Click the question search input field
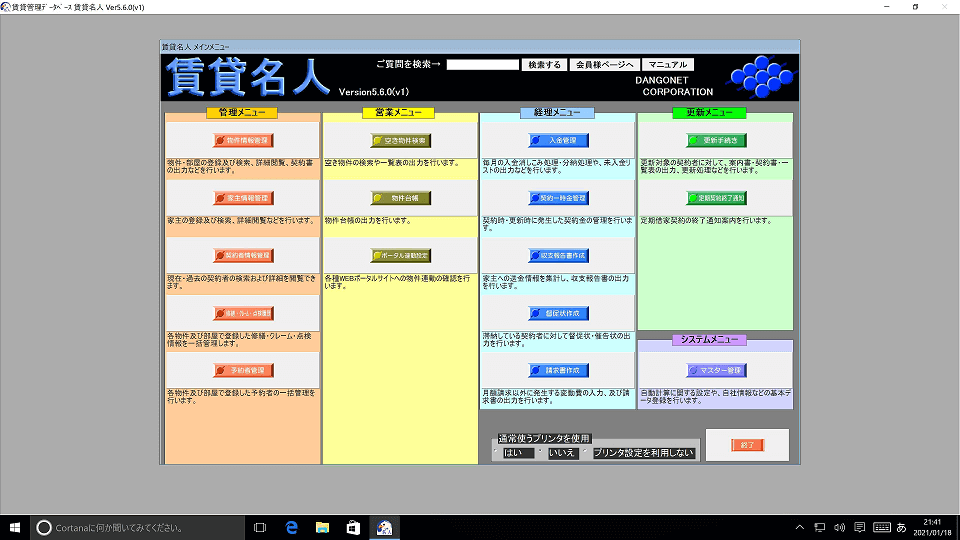 pyautogui.click(x=482, y=65)
